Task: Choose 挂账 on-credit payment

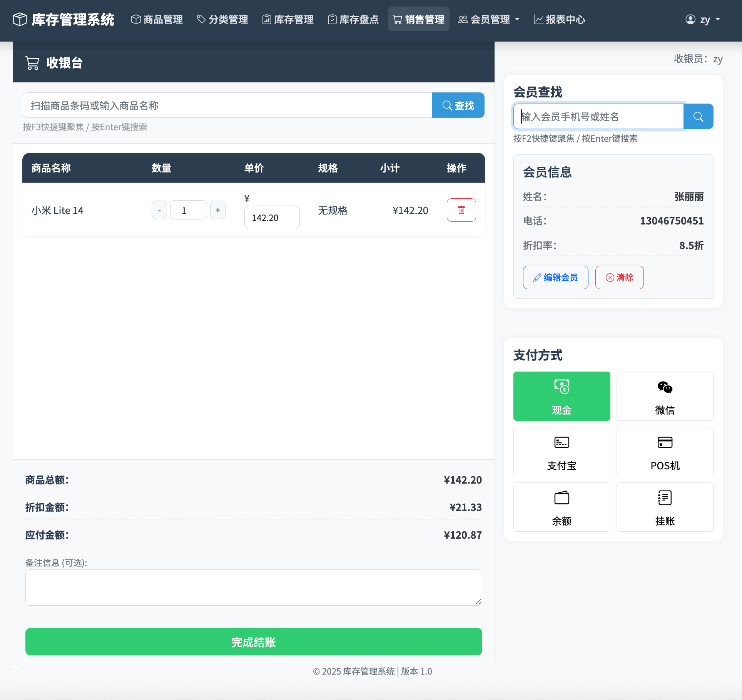Action: click(x=665, y=507)
